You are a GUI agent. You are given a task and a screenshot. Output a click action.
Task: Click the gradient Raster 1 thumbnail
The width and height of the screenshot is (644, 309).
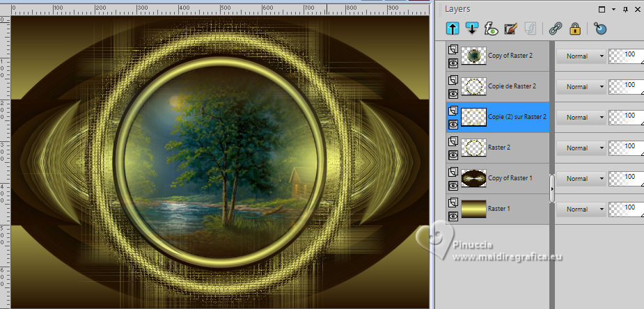tap(474, 209)
